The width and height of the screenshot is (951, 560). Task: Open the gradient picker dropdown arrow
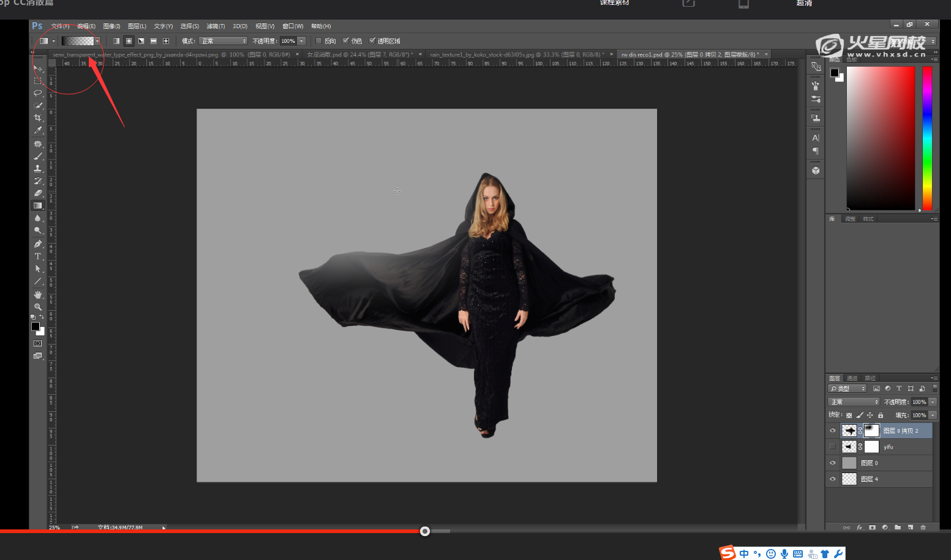(x=97, y=41)
